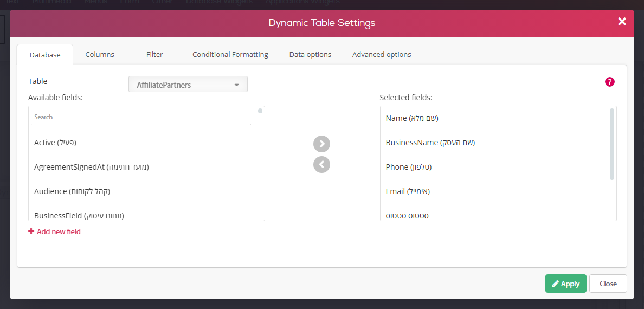
Task: Open the Filter tab
Action: point(154,54)
